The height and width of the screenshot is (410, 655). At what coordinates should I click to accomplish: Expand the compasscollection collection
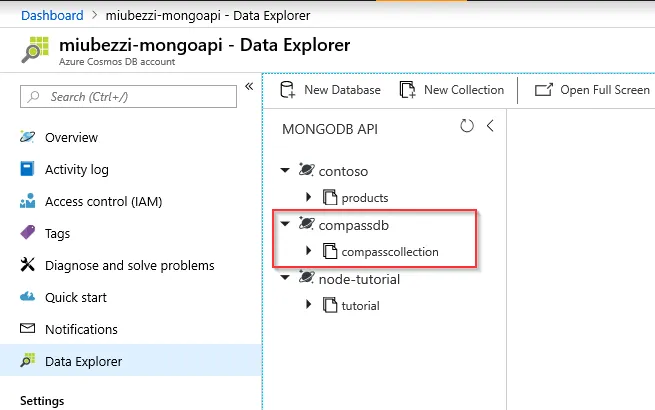point(309,250)
